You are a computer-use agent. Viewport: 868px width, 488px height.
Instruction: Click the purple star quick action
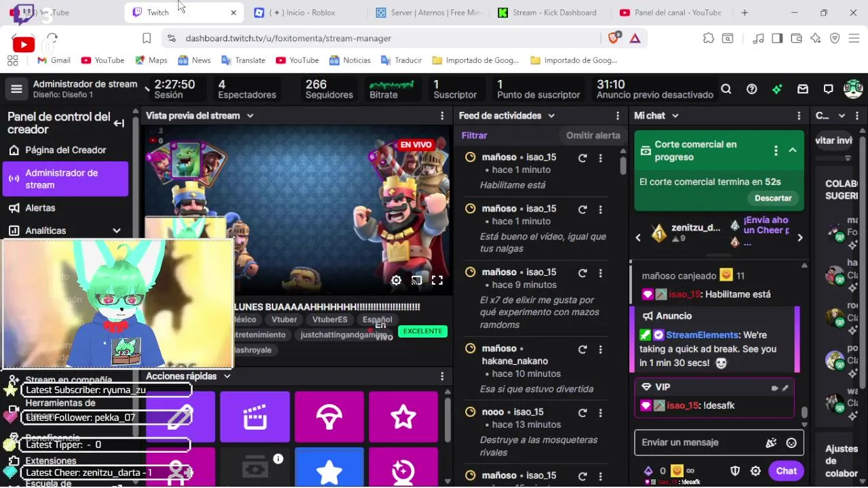(x=403, y=417)
